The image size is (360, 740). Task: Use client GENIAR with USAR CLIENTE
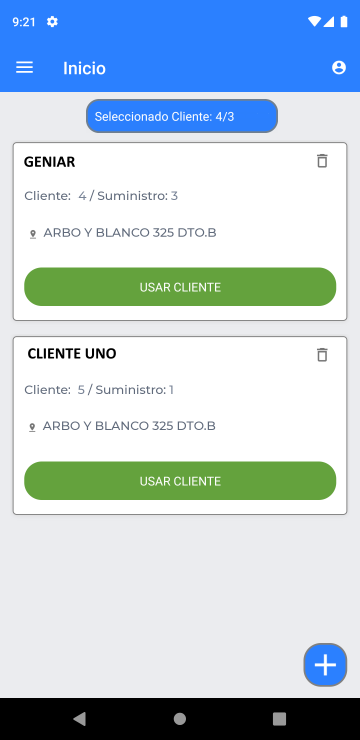(x=180, y=287)
